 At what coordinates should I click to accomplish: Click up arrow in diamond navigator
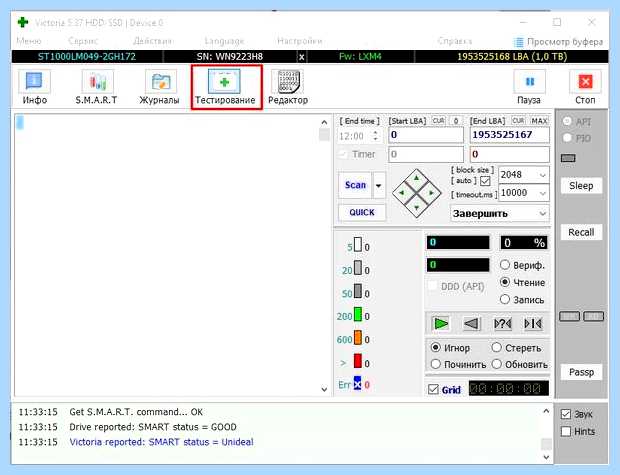416,178
